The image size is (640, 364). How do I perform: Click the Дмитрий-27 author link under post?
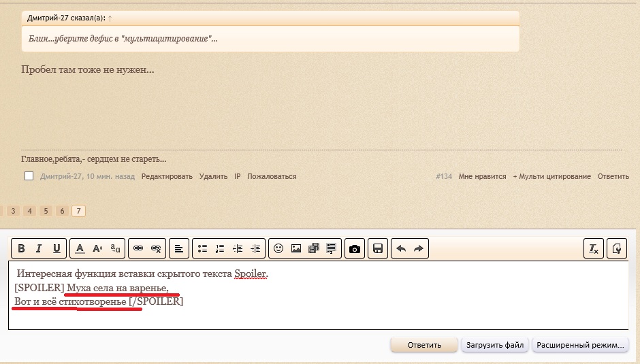click(62, 176)
